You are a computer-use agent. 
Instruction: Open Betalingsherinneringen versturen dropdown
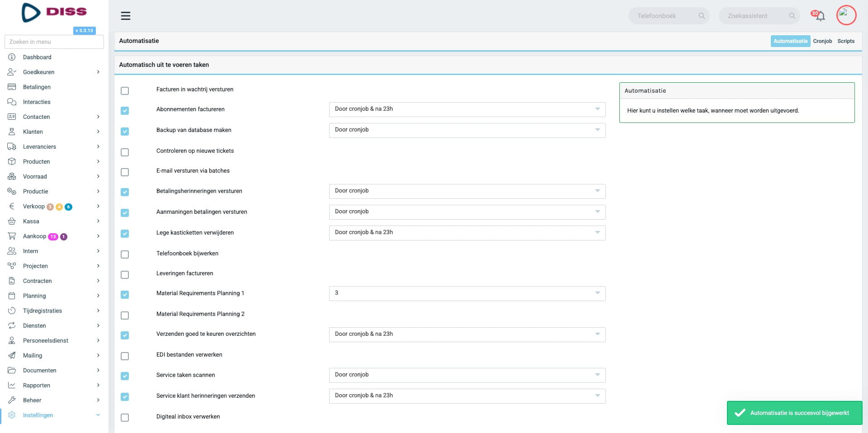coord(467,191)
